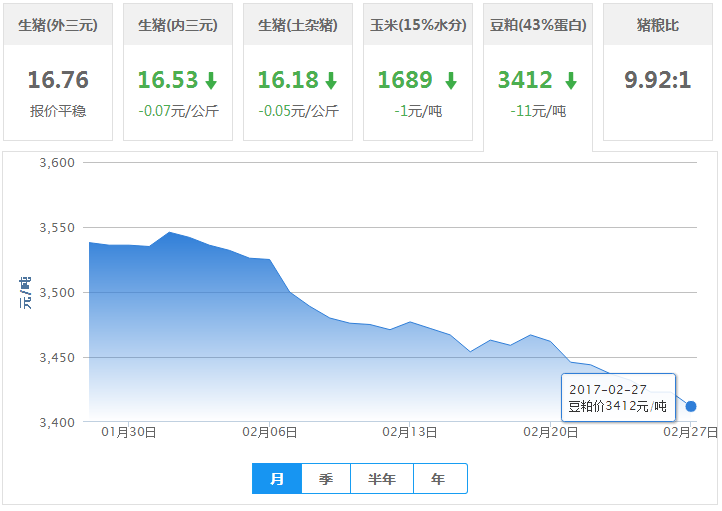Viewport: 722px width, 511px height.
Task: Select the 生猪(内三元) price card
Action: coord(178,72)
